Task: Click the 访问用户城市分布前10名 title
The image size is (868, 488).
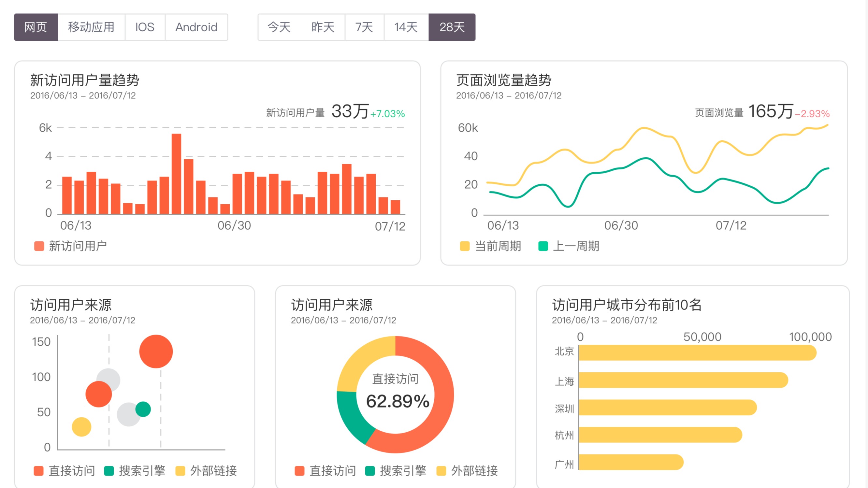Action: (627, 305)
